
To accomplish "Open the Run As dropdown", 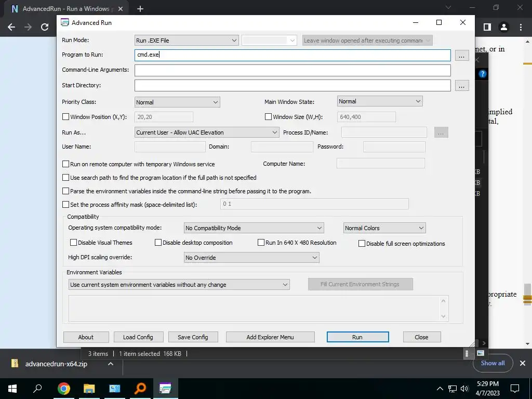I will tap(207, 132).
